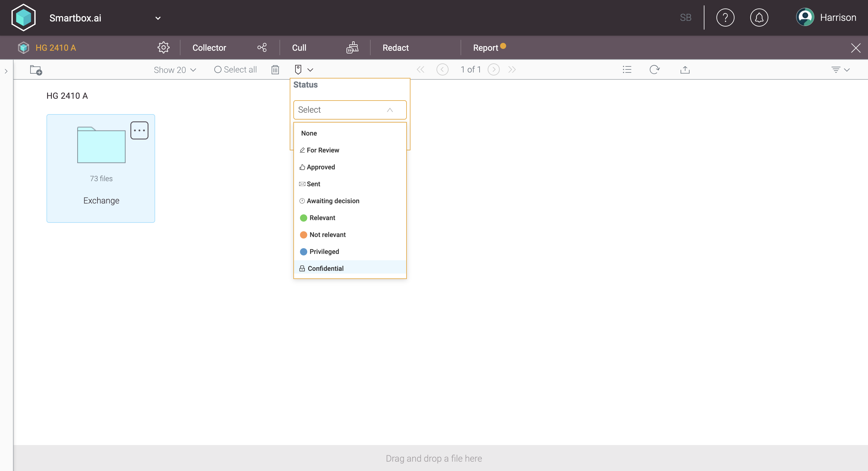Choose Awaiting decision status option
This screenshot has width=868, height=471.
point(333,201)
